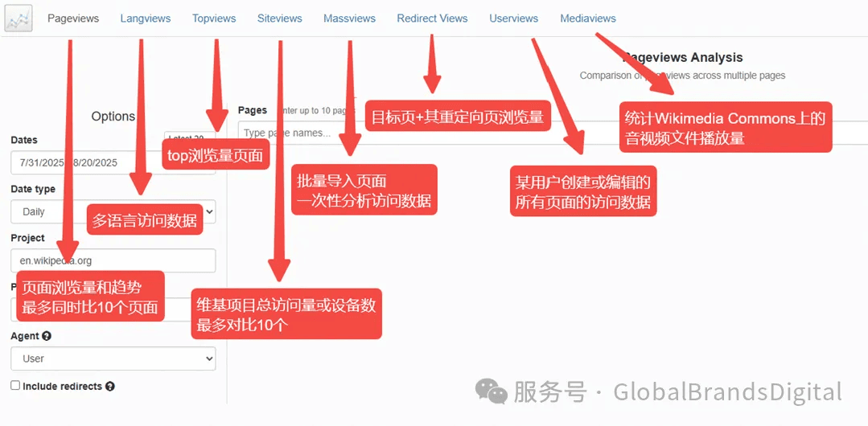Open the Mediaviews tab

(588, 18)
